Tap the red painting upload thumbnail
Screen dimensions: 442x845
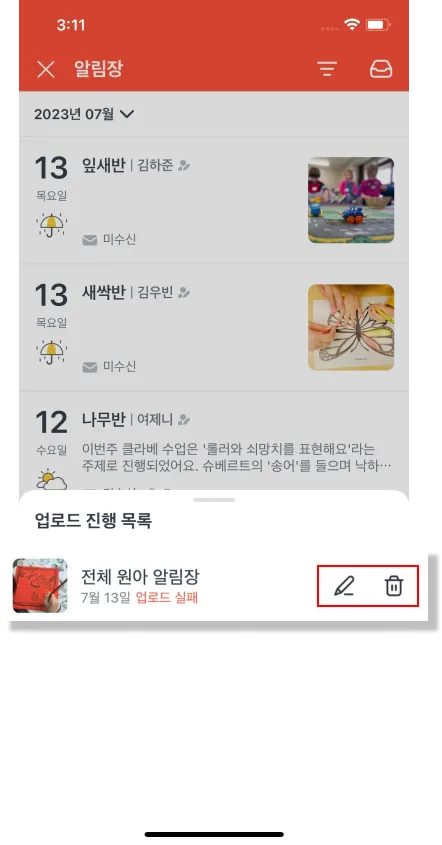[x=40, y=585]
